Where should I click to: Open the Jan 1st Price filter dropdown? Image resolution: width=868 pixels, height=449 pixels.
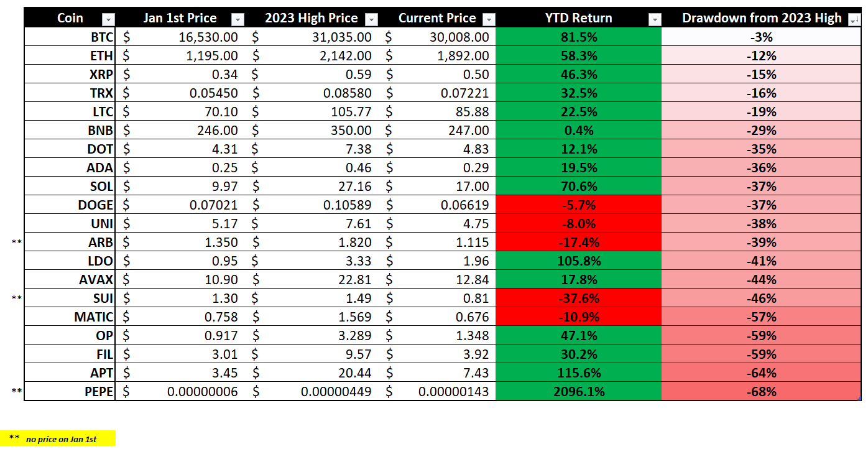pos(238,19)
